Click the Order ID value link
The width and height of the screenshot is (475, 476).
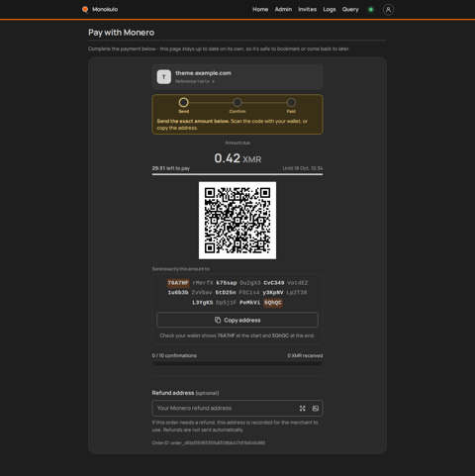224,442
